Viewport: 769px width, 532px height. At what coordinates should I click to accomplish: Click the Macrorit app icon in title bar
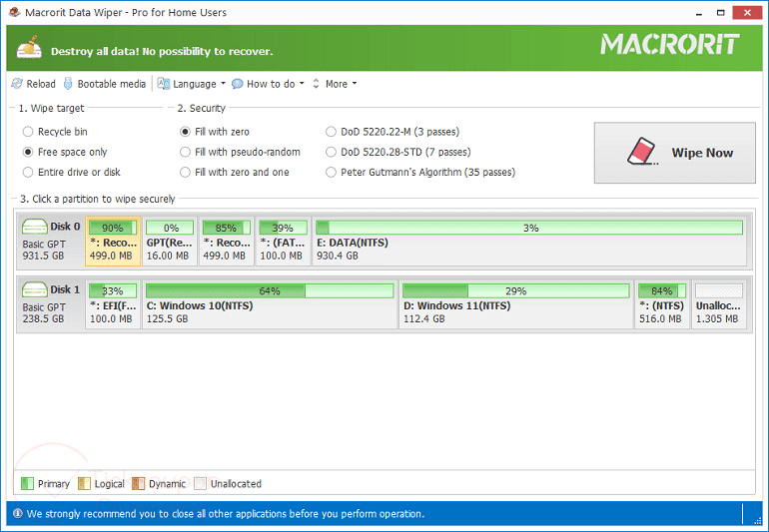pyautogui.click(x=14, y=12)
